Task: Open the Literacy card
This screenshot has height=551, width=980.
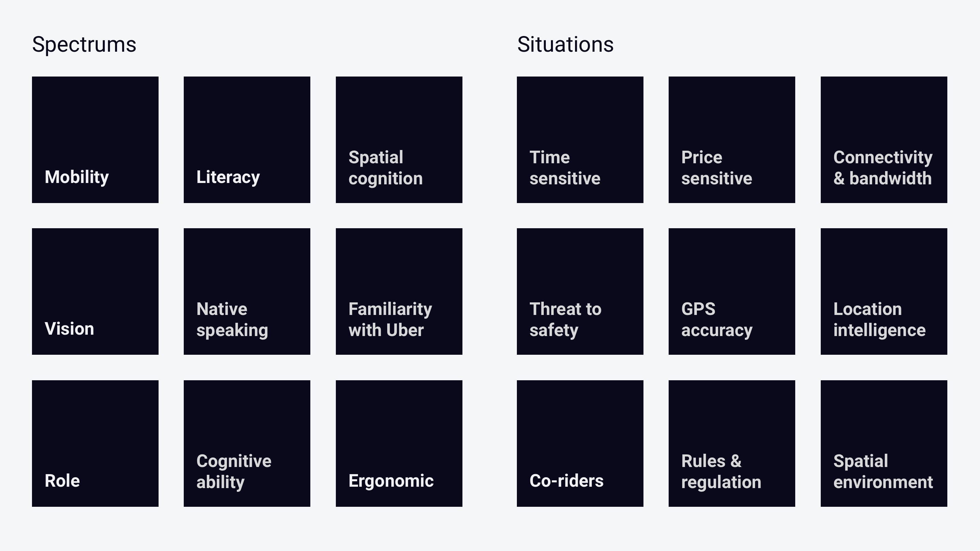Action: pos(247,139)
